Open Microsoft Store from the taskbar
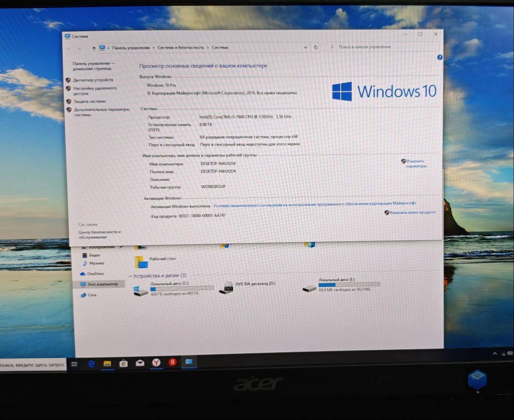The width and height of the screenshot is (514, 420). [x=124, y=363]
